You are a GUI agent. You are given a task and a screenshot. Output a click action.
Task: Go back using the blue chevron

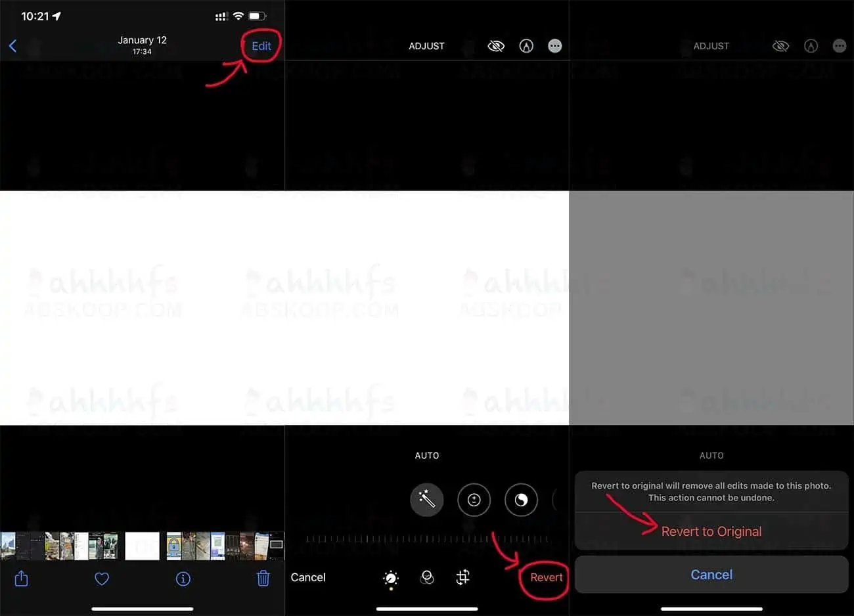pos(12,46)
